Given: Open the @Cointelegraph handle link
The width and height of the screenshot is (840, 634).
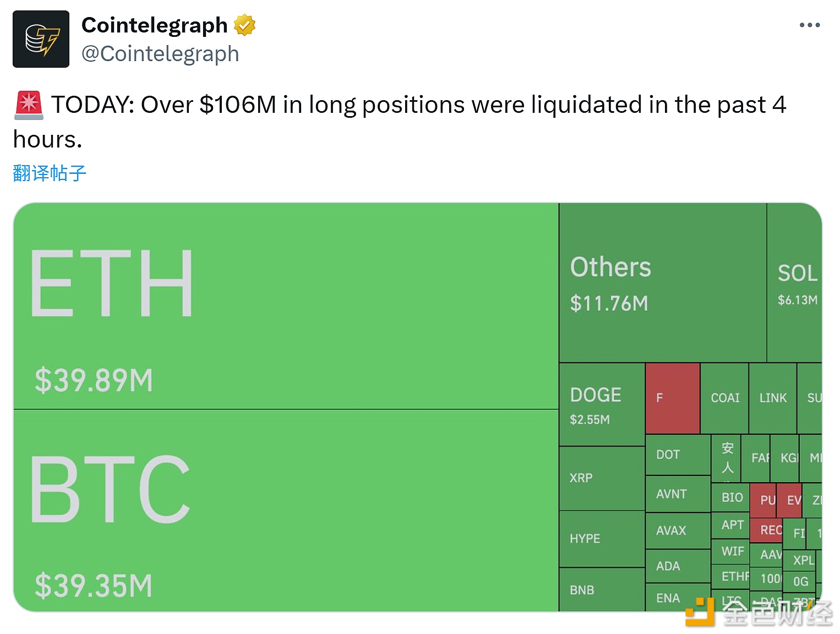Looking at the screenshot, I should coord(160,54).
